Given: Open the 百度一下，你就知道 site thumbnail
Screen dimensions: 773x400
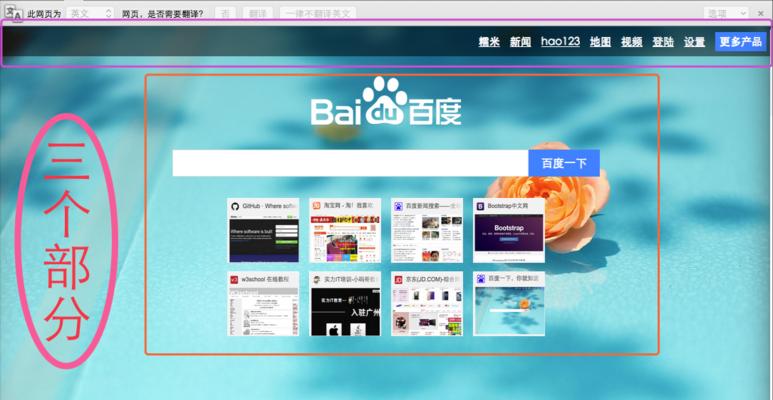Looking at the screenshot, I should (x=509, y=303).
